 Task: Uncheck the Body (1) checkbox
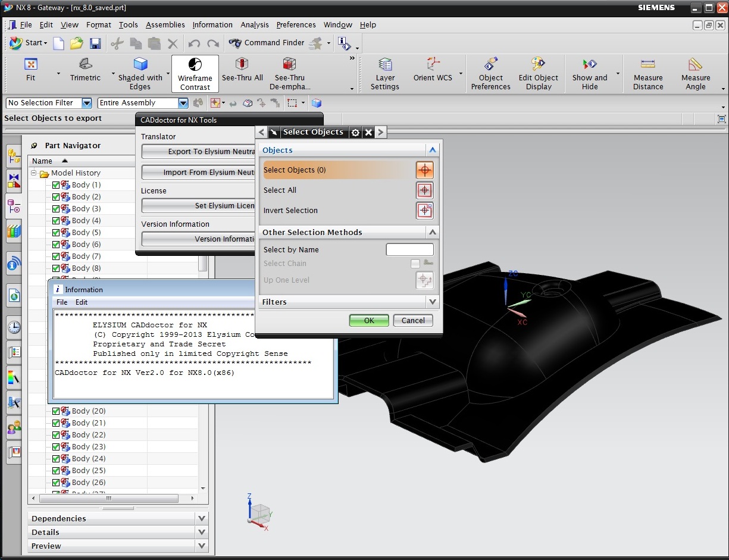(56, 185)
